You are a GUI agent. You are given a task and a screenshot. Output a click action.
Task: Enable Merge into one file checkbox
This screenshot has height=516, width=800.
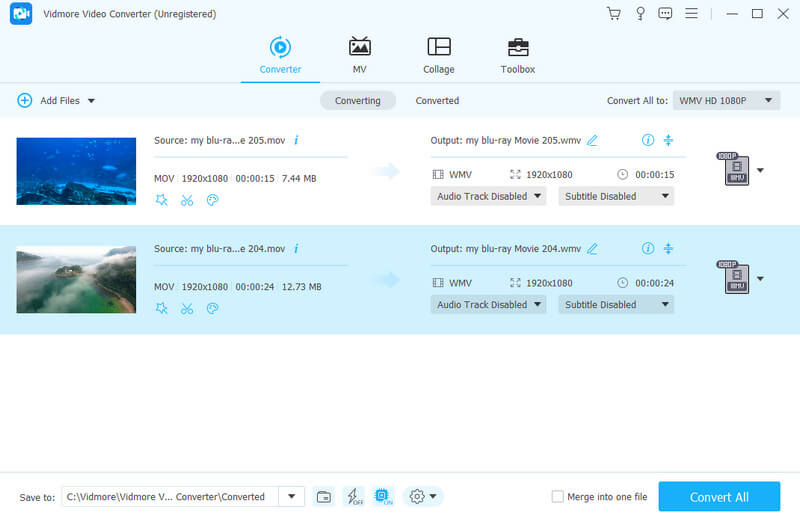pos(558,497)
